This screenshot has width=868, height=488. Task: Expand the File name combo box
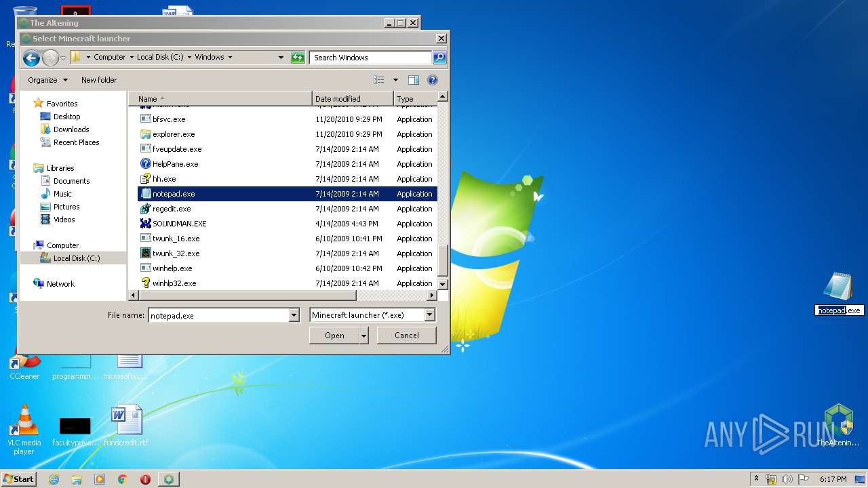(x=294, y=315)
